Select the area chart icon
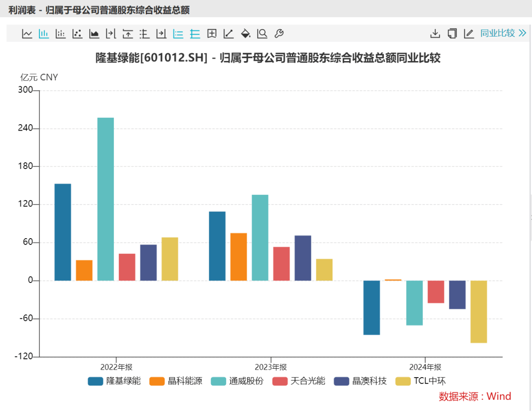 [x=94, y=34]
